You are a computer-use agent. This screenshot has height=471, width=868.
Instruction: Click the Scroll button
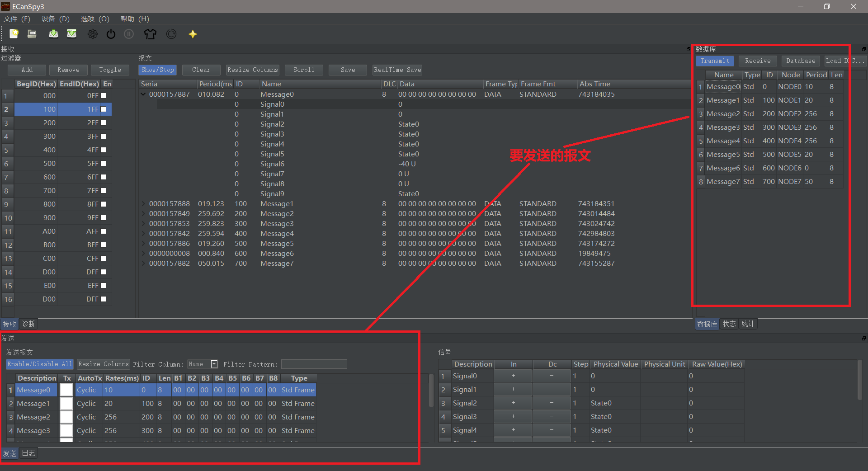click(x=304, y=70)
